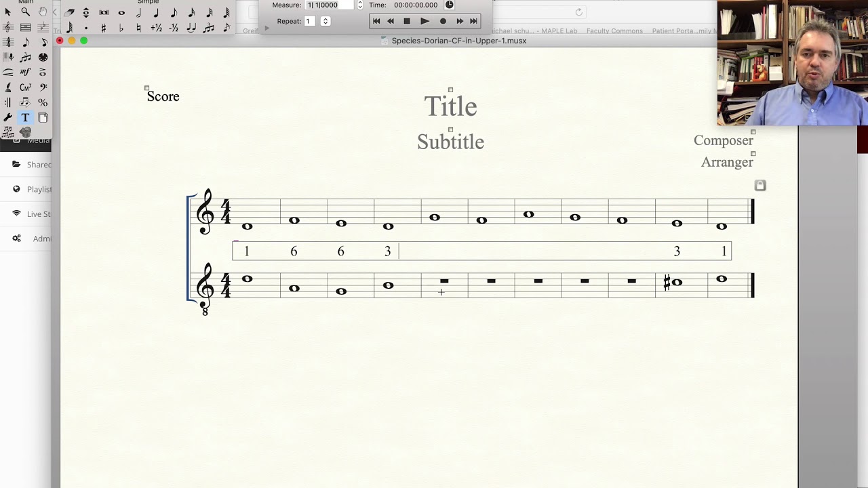Select the Special Tools wrench

(x=7, y=118)
